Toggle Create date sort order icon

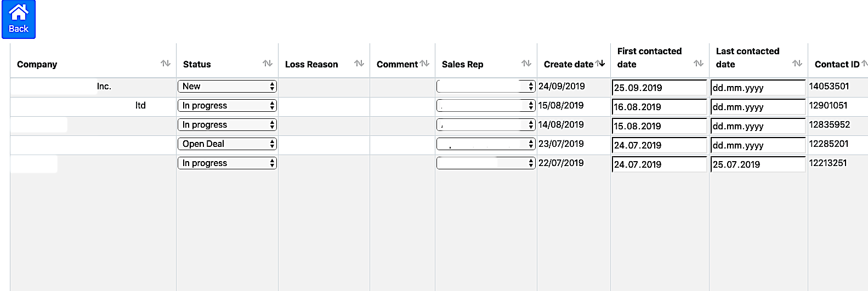600,64
